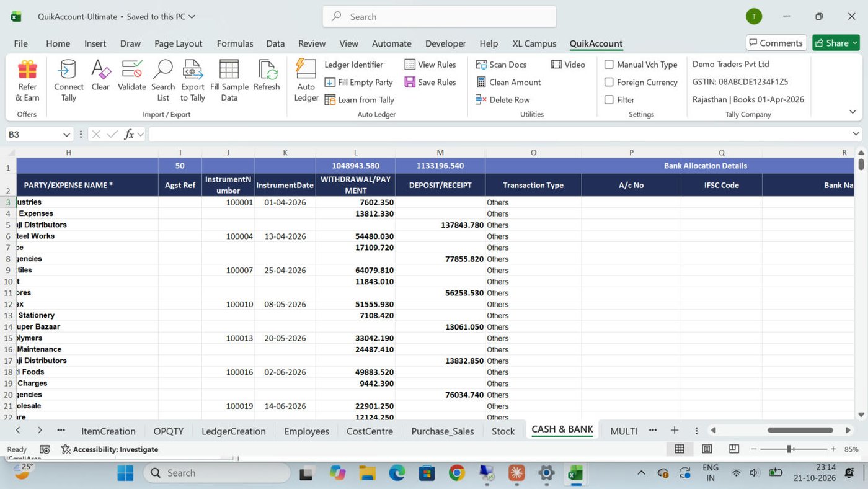Open the Share button dropdown

pyautogui.click(x=856, y=43)
